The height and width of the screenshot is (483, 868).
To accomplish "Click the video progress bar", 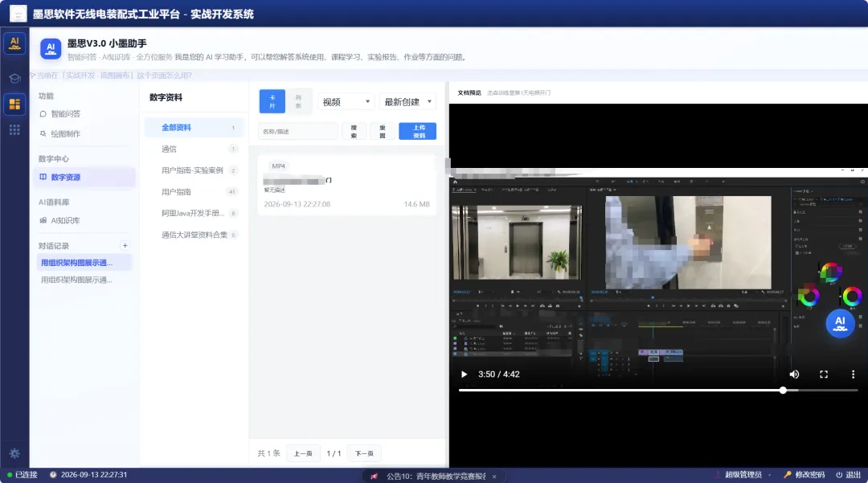I will (658, 391).
